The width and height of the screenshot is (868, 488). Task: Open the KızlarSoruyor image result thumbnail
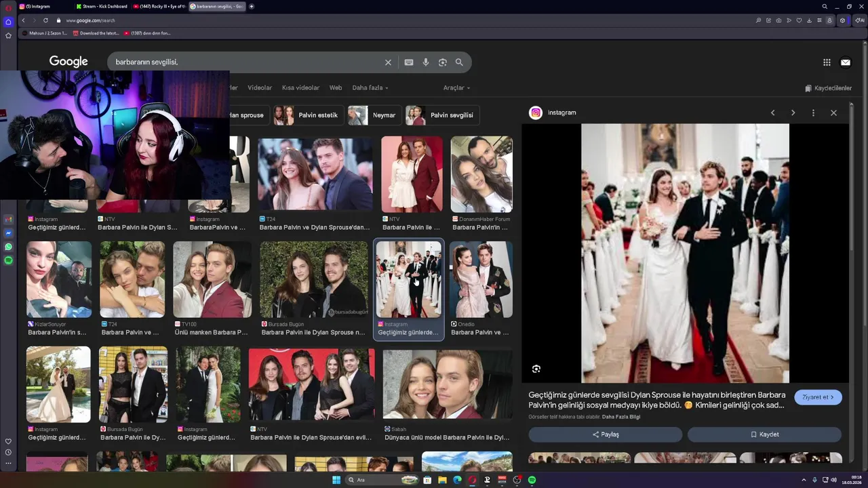[59, 279]
